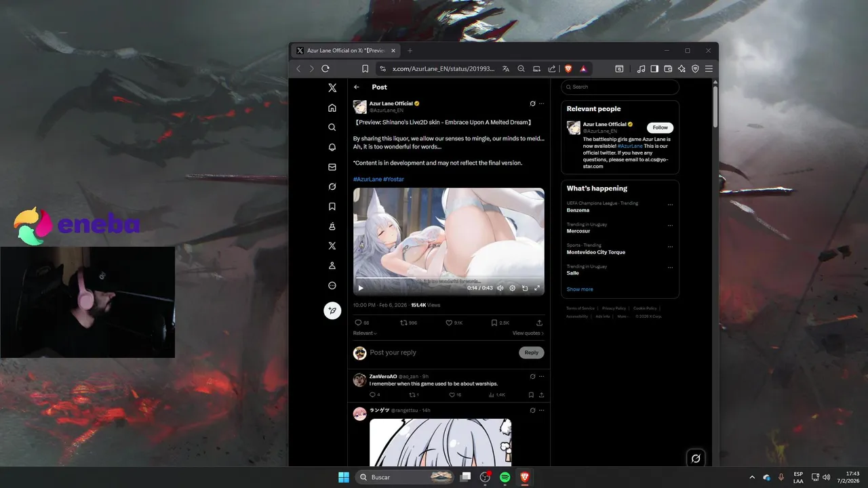Open Brave hamburger main menu
Viewport: 868px width, 488px height.
[x=709, y=68]
